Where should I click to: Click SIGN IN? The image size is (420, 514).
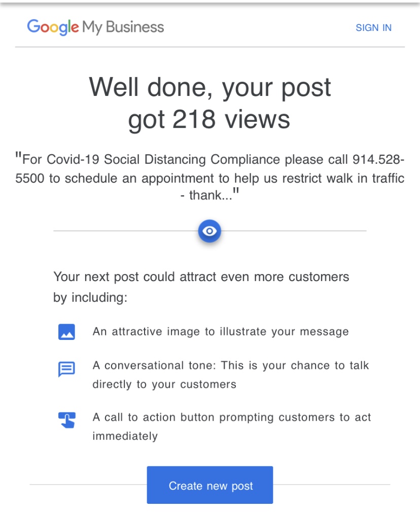click(374, 28)
